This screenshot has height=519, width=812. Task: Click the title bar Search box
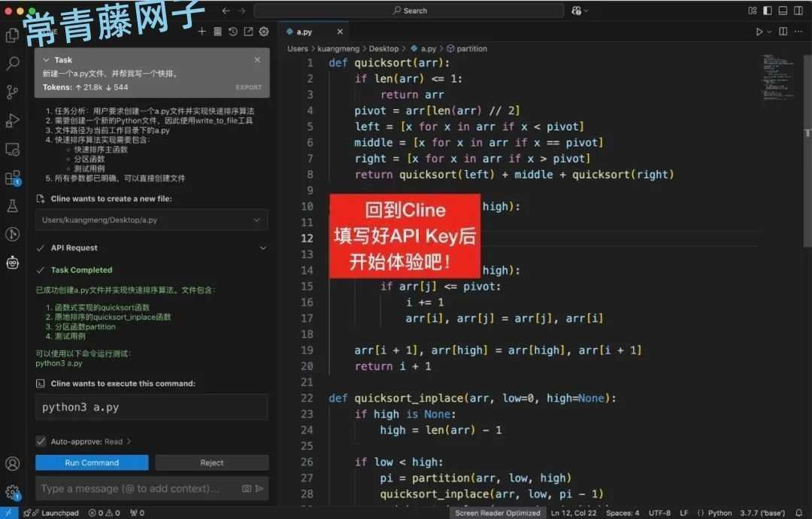(409, 11)
